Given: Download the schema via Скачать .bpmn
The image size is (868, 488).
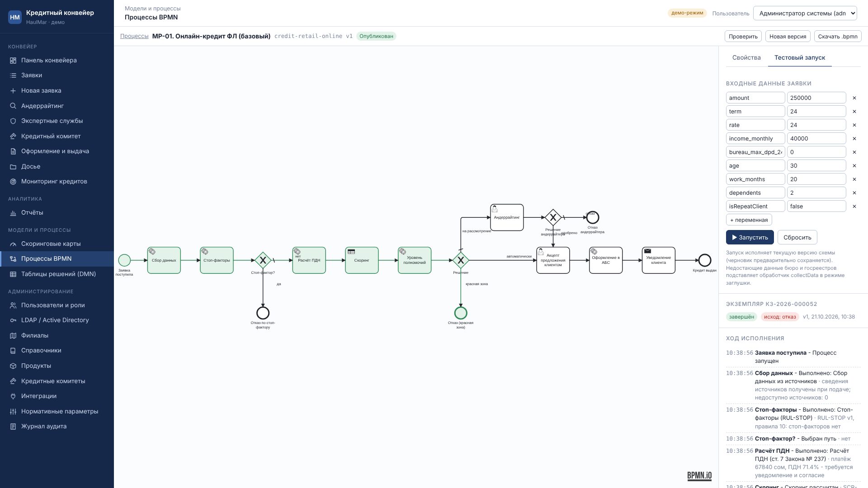Looking at the screenshot, I should click(838, 37).
